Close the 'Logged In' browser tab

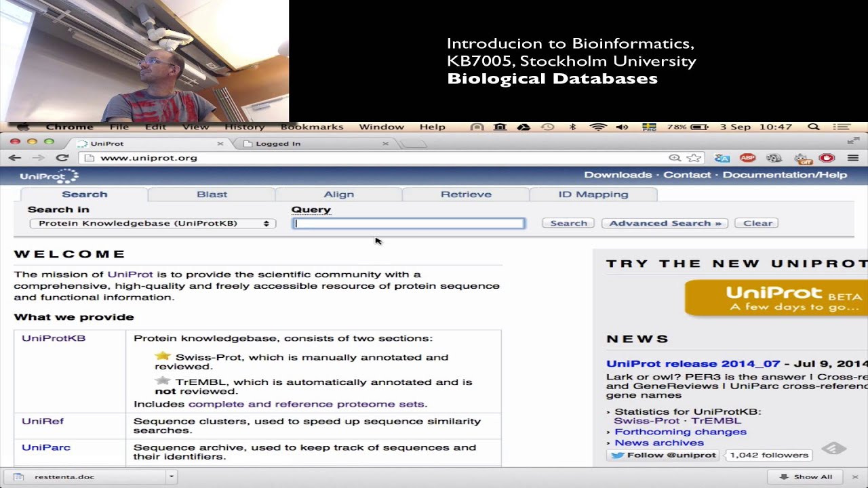385,144
